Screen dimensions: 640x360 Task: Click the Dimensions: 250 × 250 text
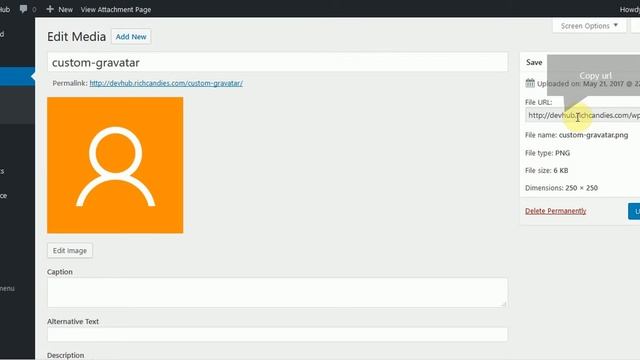pos(561,188)
